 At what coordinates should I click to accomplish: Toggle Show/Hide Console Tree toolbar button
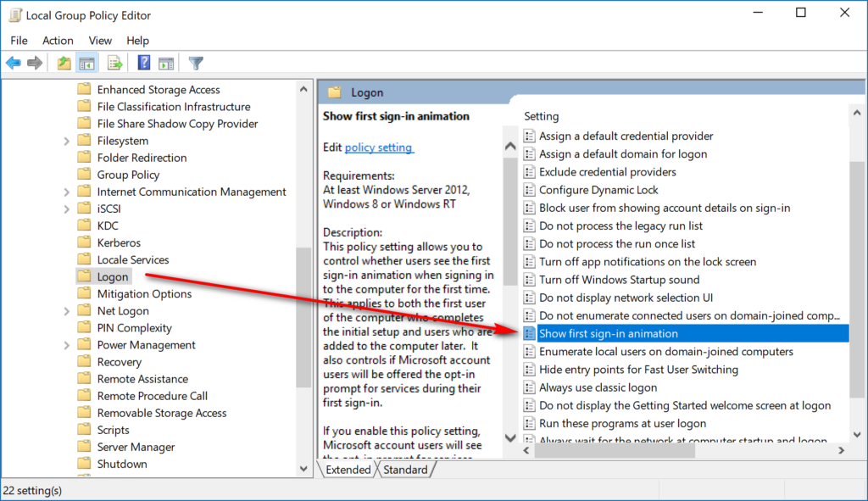pos(86,63)
